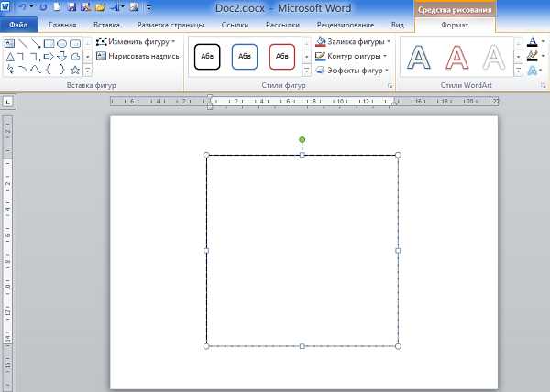Switch to the Рецензирование tab

coord(346,25)
